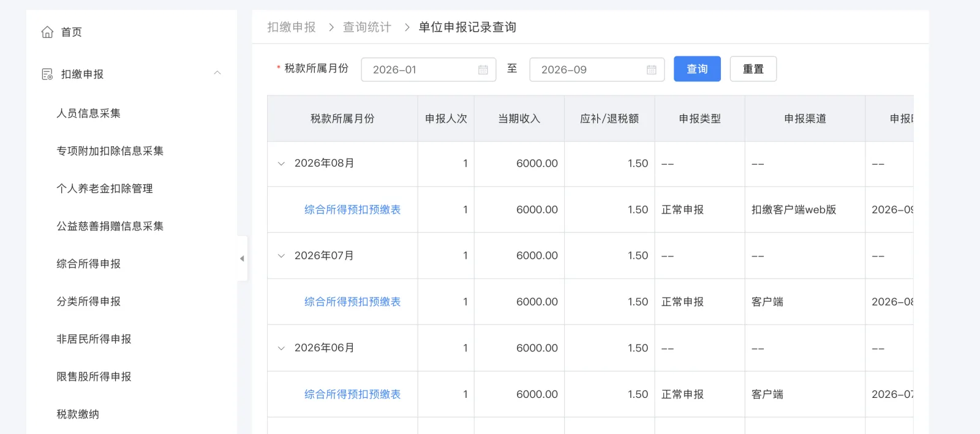Click 单位申报记录查询 breadcrumb title
Screen dimensions: 980x434
click(467, 27)
